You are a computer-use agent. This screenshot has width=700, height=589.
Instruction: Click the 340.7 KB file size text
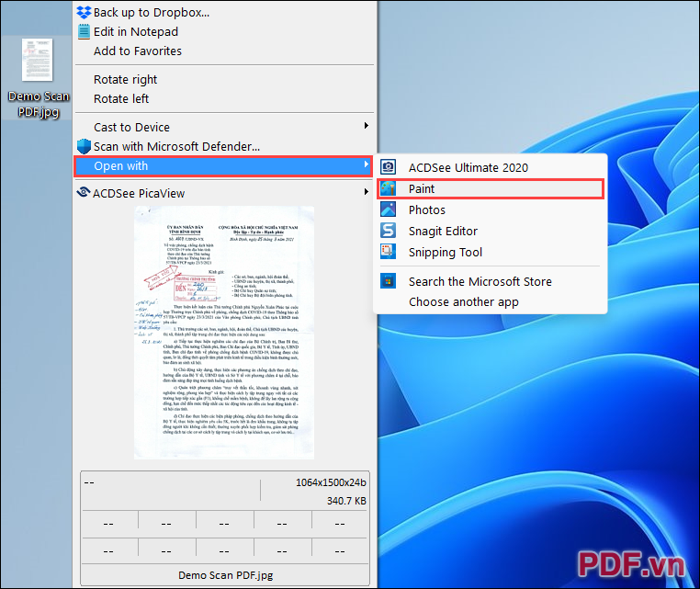(x=346, y=501)
